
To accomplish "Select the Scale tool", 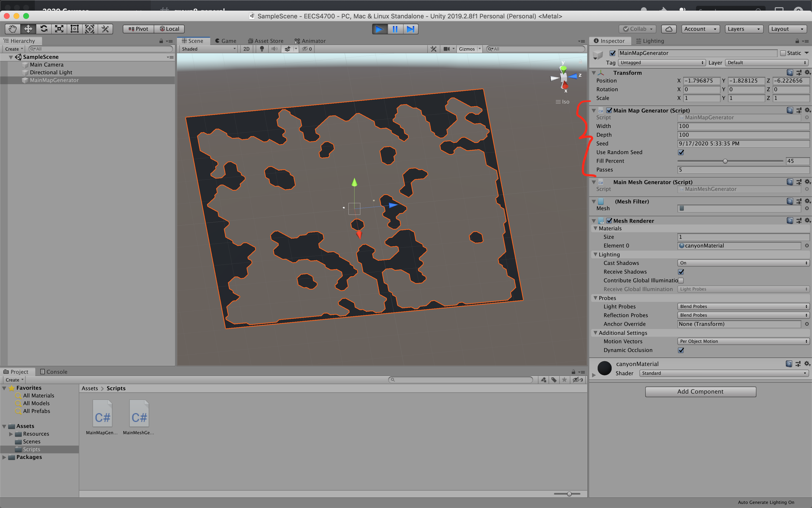I will point(59,29).
